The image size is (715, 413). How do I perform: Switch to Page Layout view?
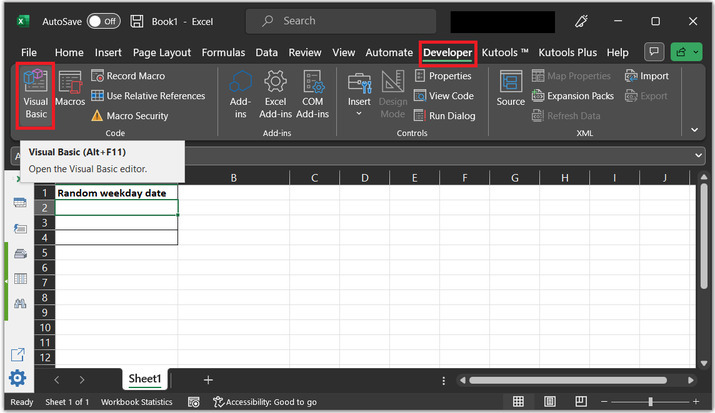[x=549, y=402]
